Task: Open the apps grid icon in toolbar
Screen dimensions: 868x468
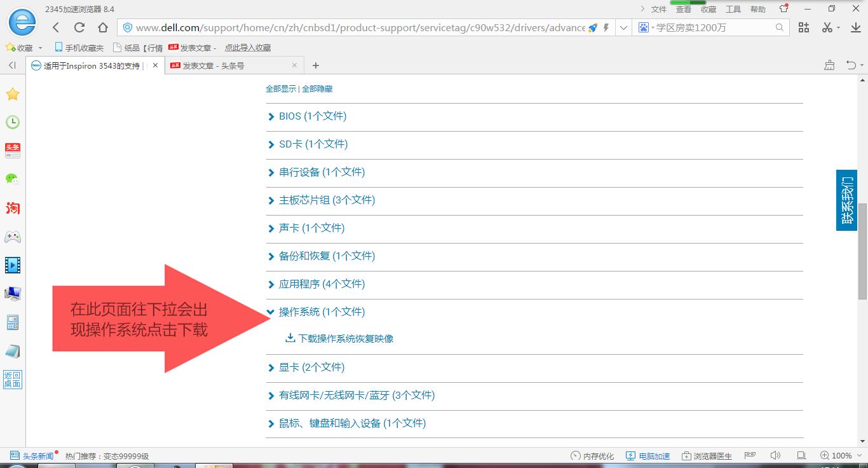Action: click(804, 27)
